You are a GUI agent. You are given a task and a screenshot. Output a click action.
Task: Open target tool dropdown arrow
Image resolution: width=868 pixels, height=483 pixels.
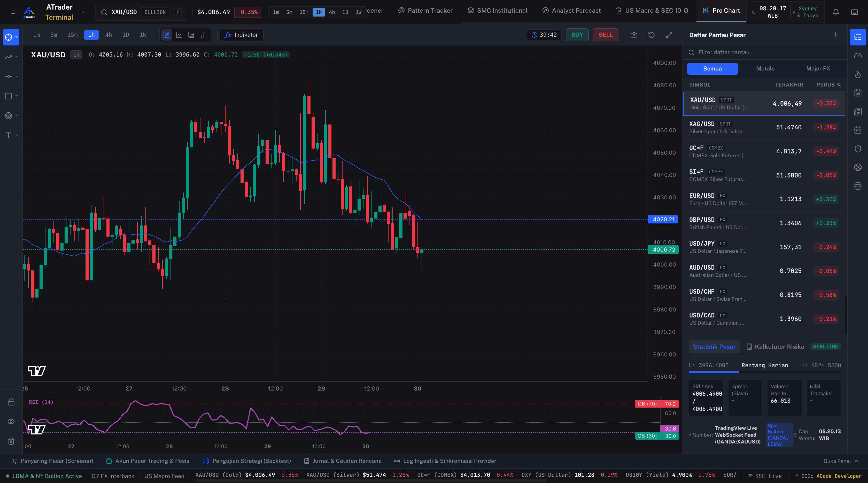[x=17, y=115]
